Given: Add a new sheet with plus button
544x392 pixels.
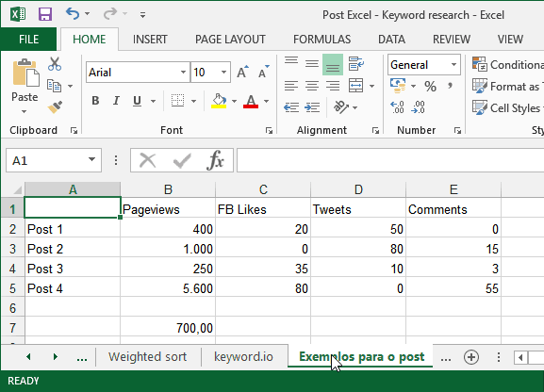Looking at the screenshot, I should click(471, 357).
